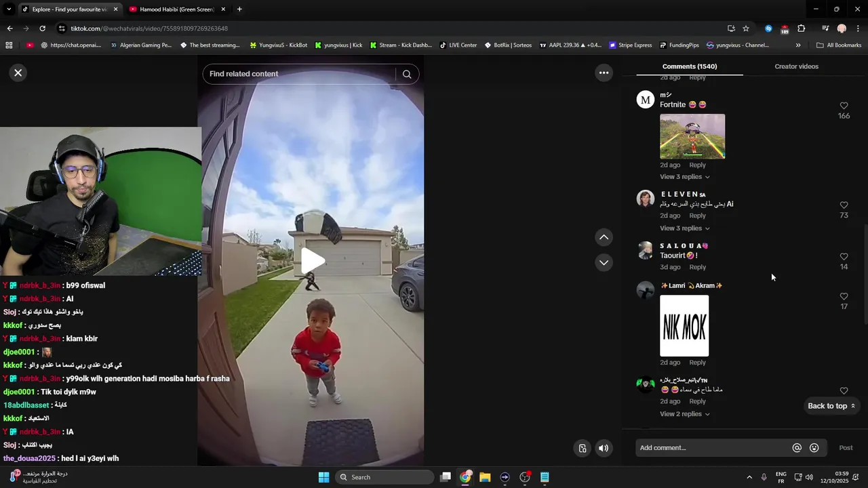Viewport: 868px width, 488px height.
Task: Expand hidden bookmarks with chevron
Action: tap(798, 45)
